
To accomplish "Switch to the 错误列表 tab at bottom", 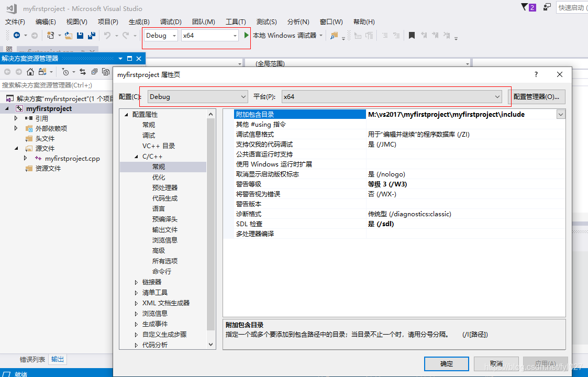I will point(32,359).
